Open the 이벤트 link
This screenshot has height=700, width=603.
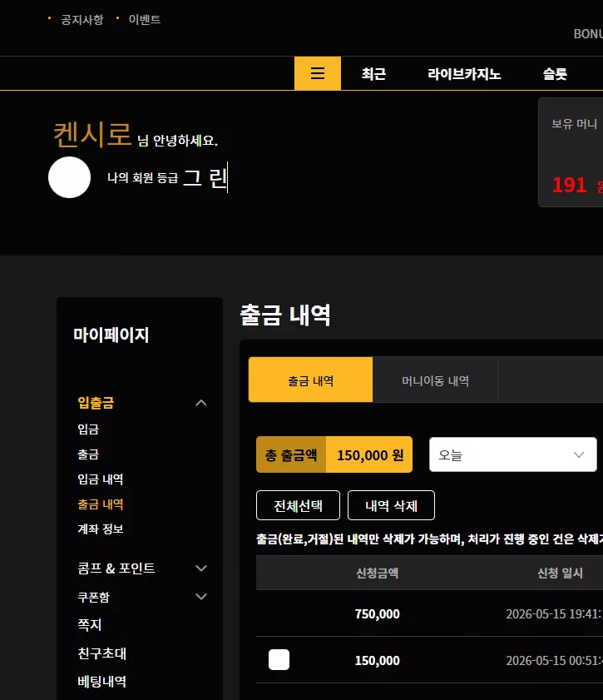point(145,20)
